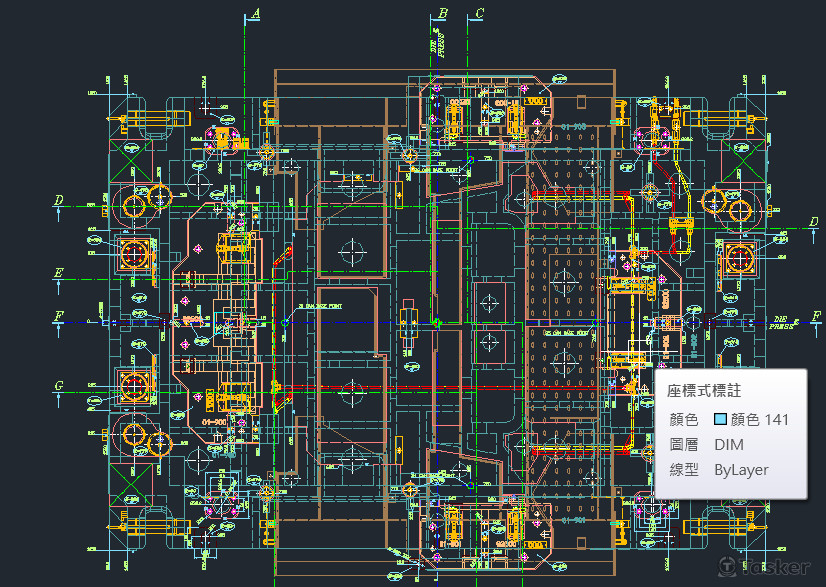Click section marker D on left side
The width and height of the screenshot is (826, 587).
pos(59,201)
